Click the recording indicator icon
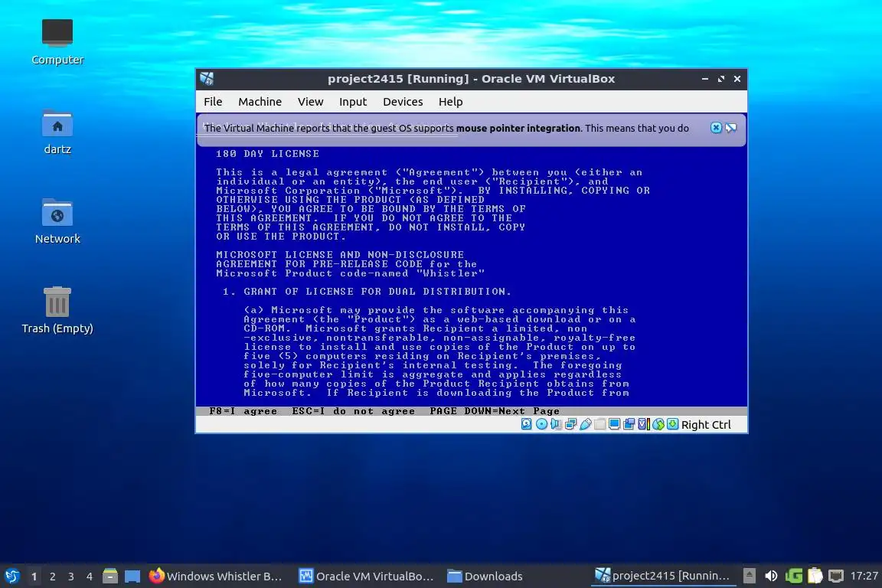 [629, 424]
